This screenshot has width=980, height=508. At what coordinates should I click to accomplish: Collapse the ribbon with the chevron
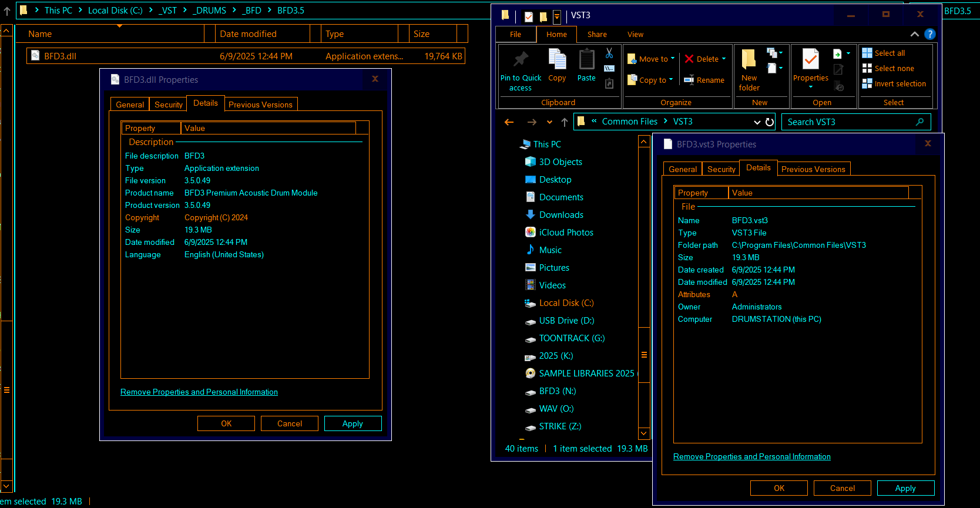pyautogui.click(x=915, y=34)
